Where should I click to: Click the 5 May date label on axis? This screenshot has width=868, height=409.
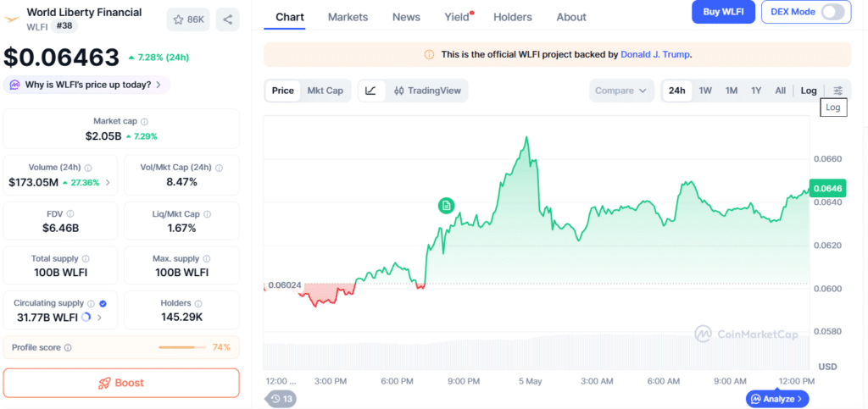pos(530,381)
